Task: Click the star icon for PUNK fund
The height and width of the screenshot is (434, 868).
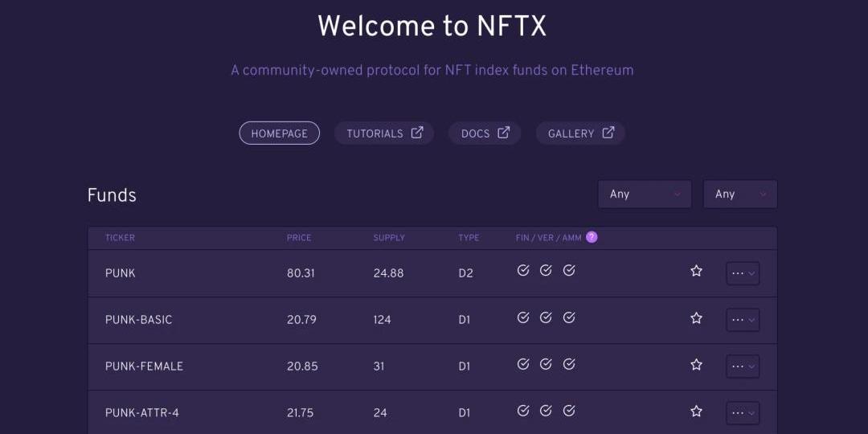Action: [696, 272]
